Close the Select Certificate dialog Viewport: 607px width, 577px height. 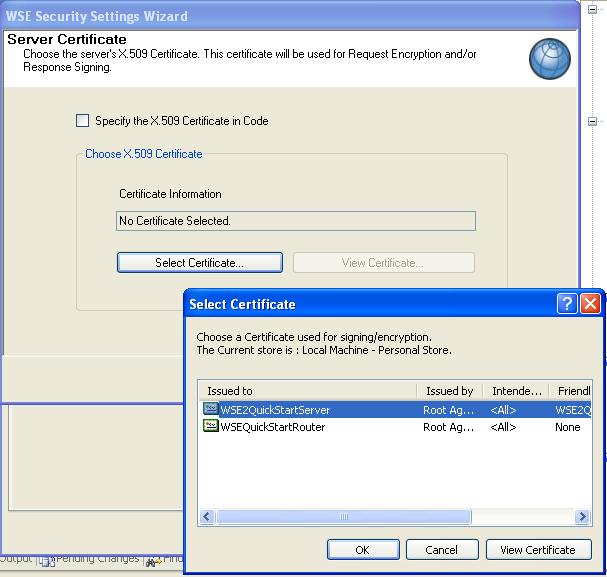click(590, 303)
